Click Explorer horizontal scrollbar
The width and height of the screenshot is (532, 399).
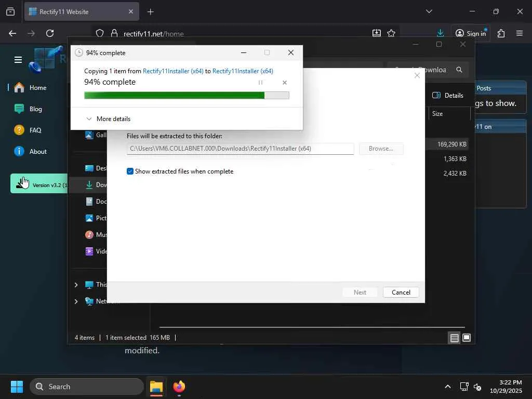[x=312, y=327]
